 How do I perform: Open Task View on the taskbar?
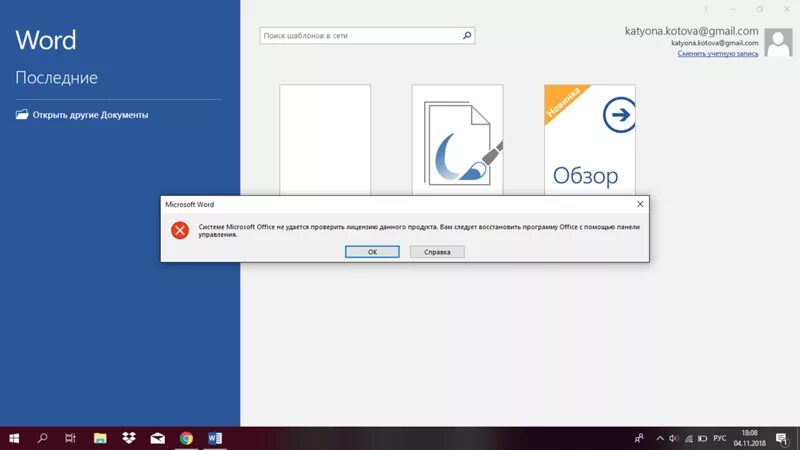pos(70,438)
